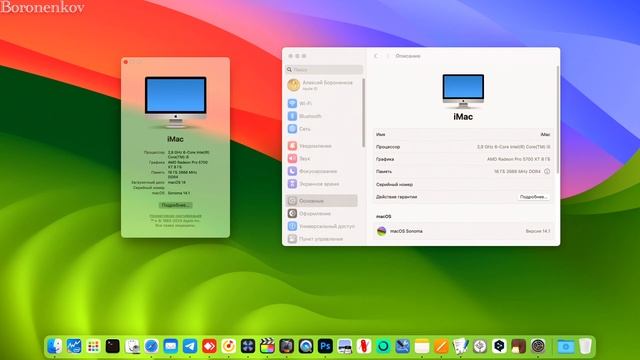
Task: Click the iMac image in About window
Action: tap(176, 102)
